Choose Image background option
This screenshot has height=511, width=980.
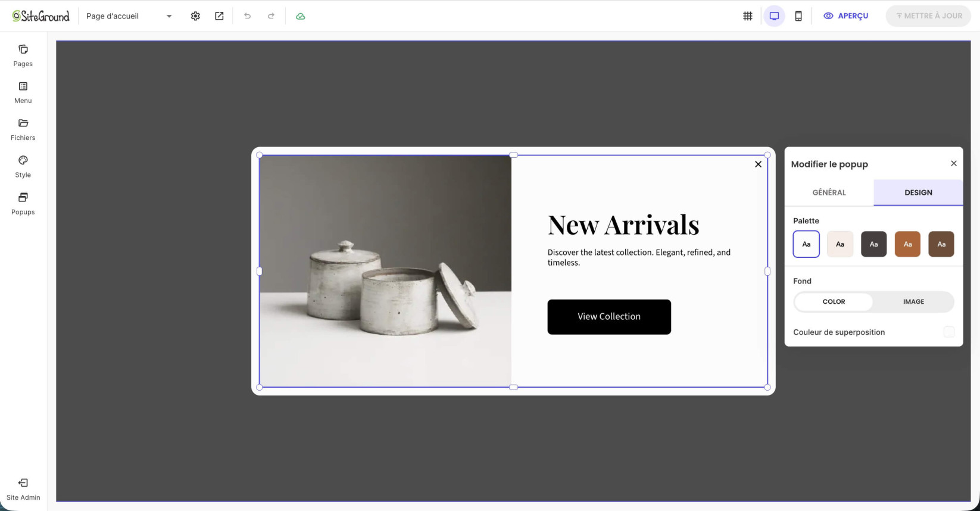pyautogui.click(x=913, y=302)
